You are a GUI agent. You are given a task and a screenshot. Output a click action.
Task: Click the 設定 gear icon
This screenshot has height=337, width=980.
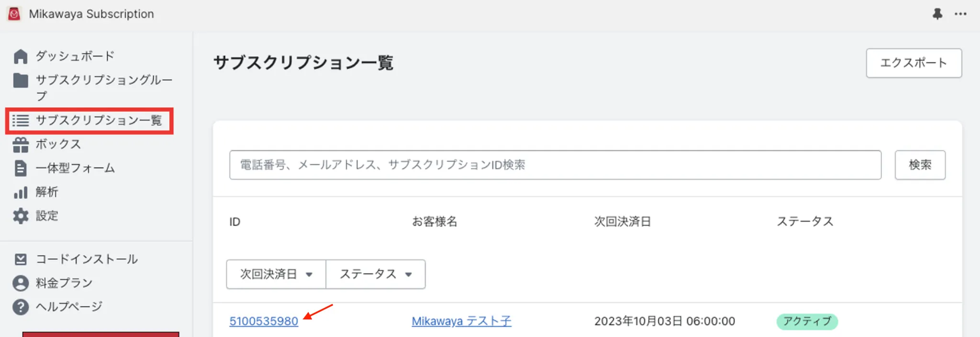pyautogui.click(x=21, y=216)
